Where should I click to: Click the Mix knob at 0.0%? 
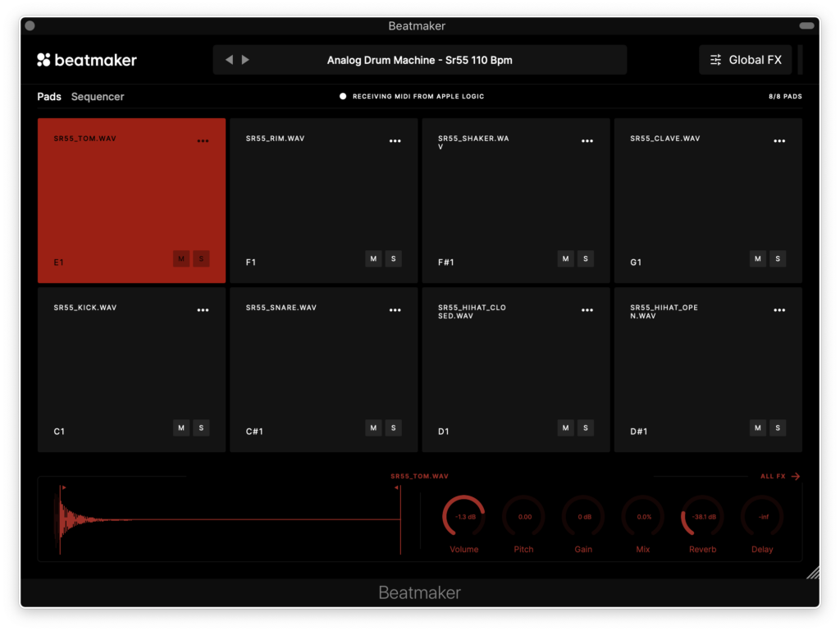(643, 516)
